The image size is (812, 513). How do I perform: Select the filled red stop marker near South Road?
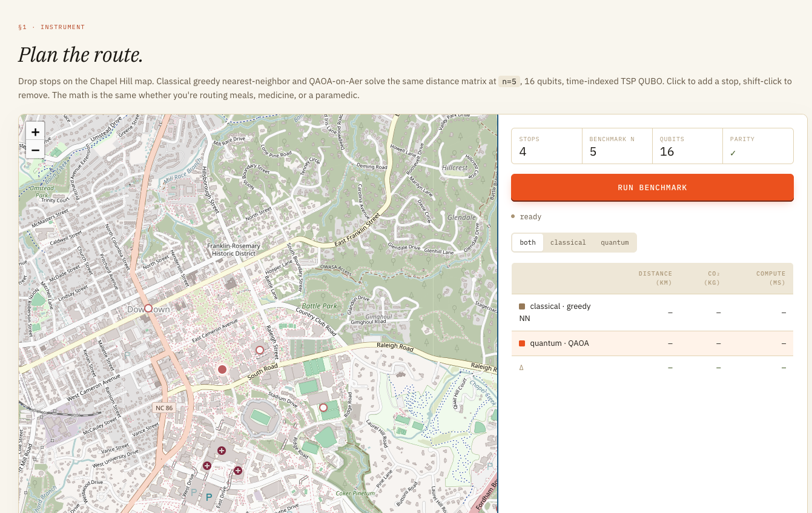click(222, 369)
